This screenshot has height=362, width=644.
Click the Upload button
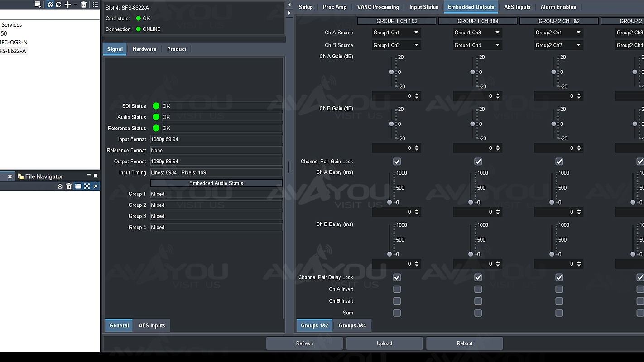coord(384,343)
